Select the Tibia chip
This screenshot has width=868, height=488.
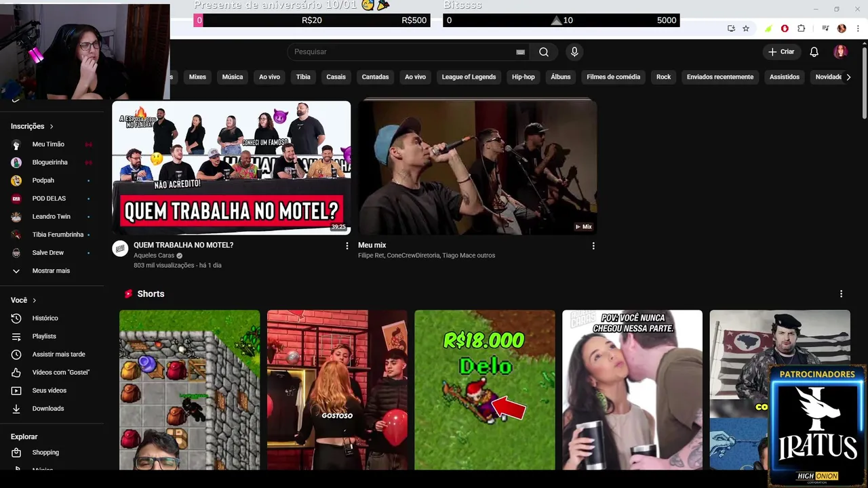[x=303, y=77]
